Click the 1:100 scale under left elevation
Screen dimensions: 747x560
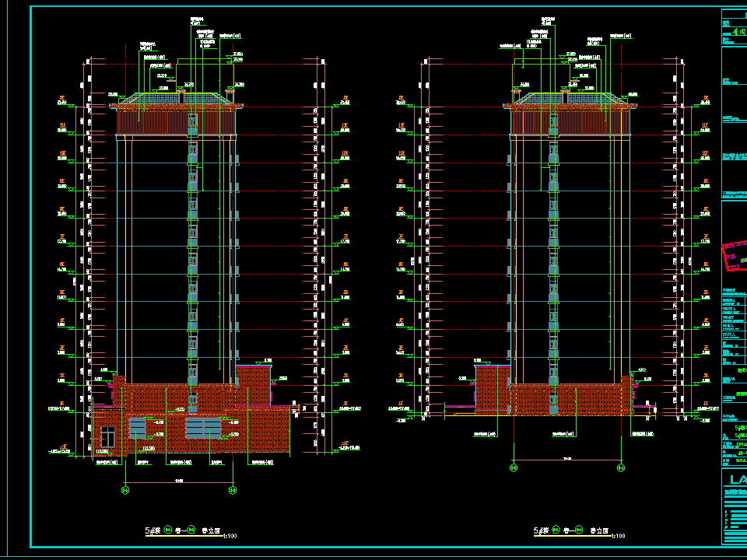pos(230,536)
